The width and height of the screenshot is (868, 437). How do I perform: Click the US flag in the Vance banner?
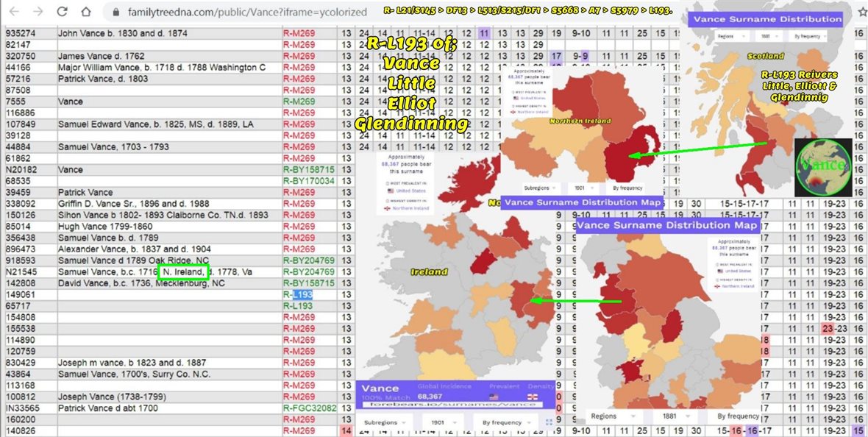click(492, 397)
